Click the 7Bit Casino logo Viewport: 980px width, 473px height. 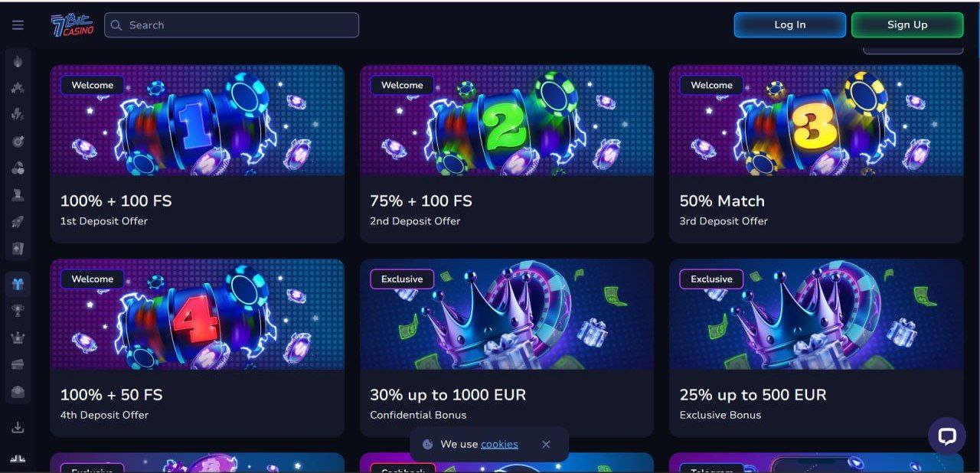tap(72, 25)
